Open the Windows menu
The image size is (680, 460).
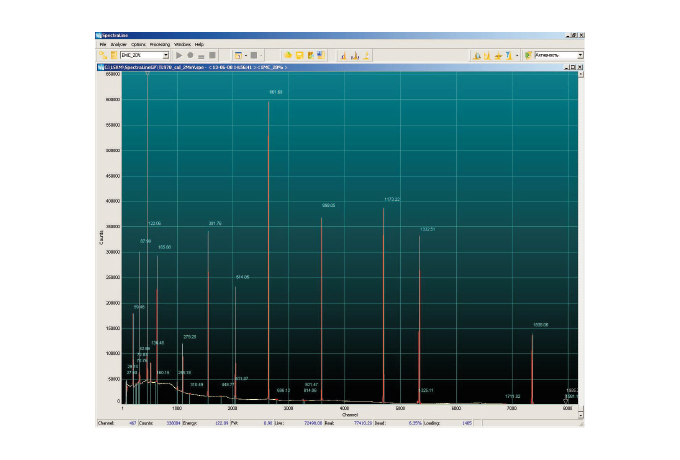pyautogui.click(x=182, y=44)
